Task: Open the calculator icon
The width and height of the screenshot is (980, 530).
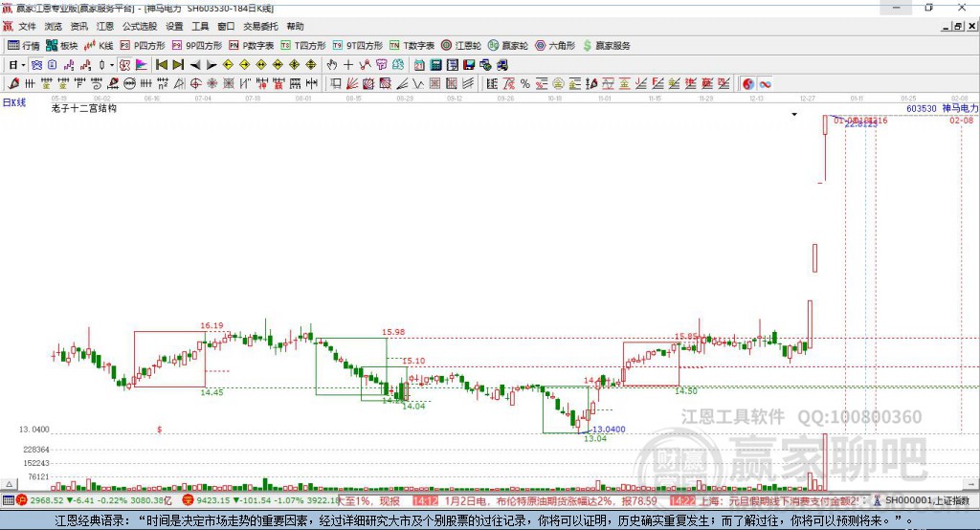Action: [x=435, y=65]
